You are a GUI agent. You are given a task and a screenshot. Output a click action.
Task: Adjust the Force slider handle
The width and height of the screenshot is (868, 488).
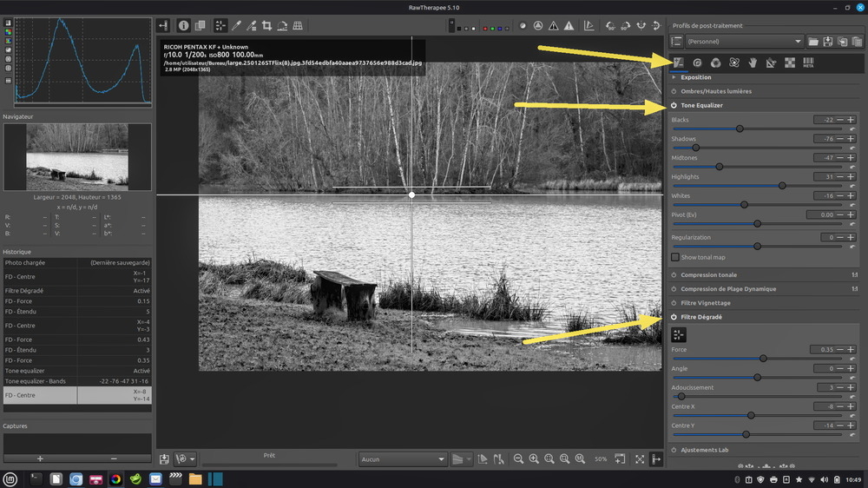(x=763, y=359)
